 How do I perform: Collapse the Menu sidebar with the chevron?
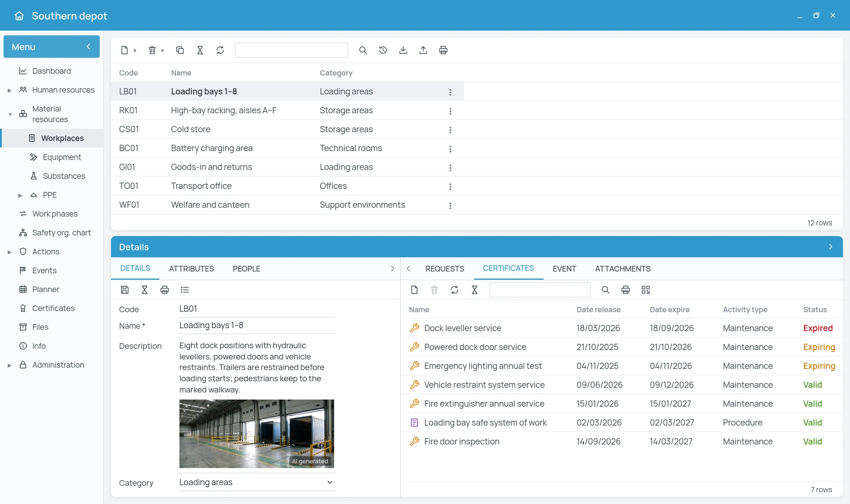pos(88,46)
